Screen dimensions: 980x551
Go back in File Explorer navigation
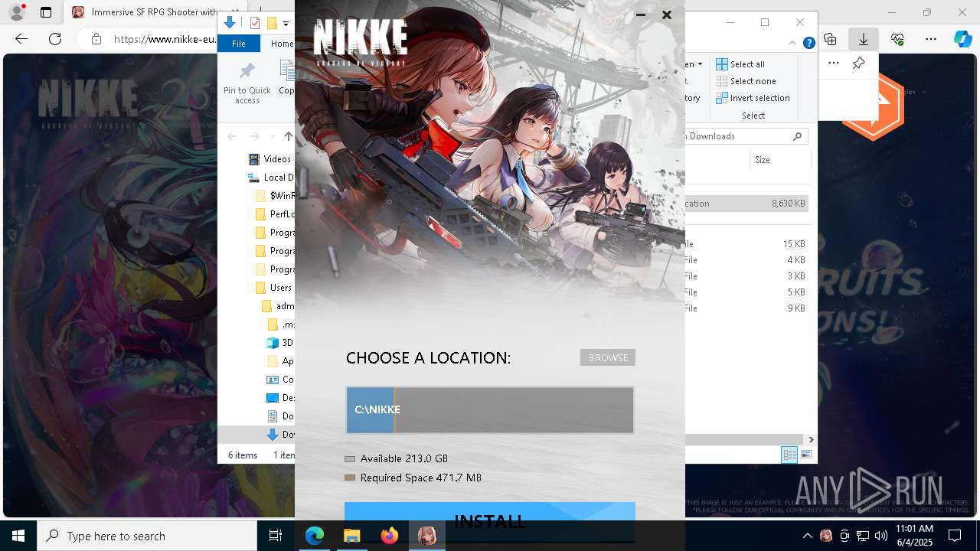point(232,136)
